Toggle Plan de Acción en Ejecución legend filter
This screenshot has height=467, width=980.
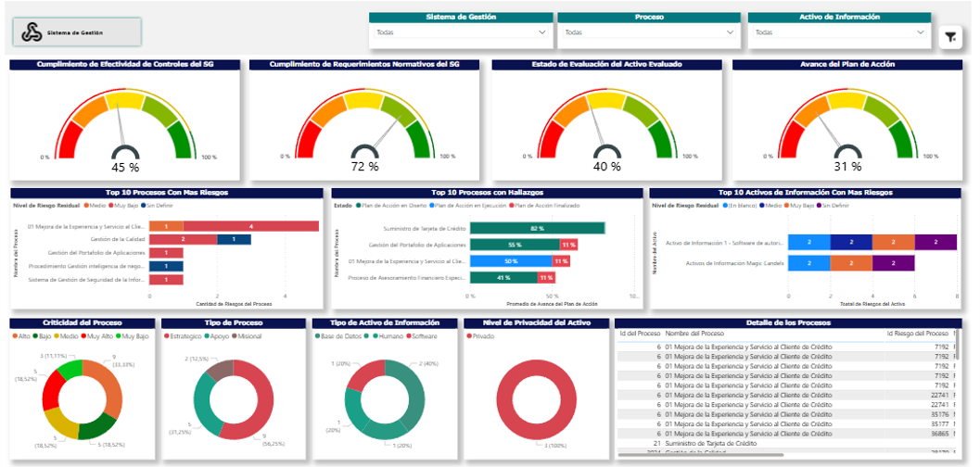(433, 205)
